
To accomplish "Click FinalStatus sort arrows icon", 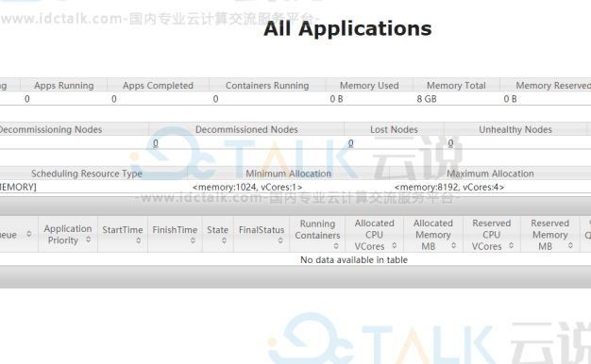I will 280,240.
